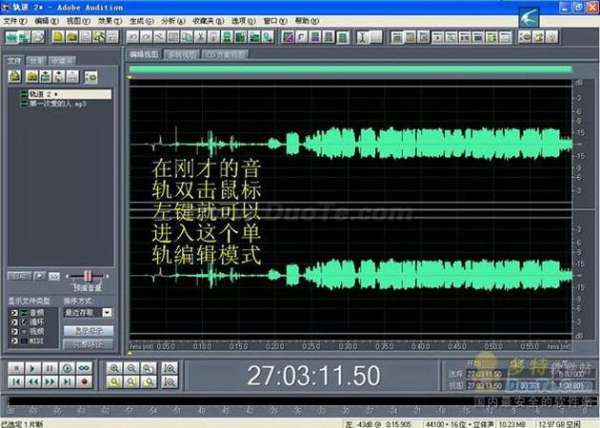The image size is (600, 428).
Task: Toggle the preview Loop button beside volume slider
Action: pyautogui.click(x=54, y=276)
